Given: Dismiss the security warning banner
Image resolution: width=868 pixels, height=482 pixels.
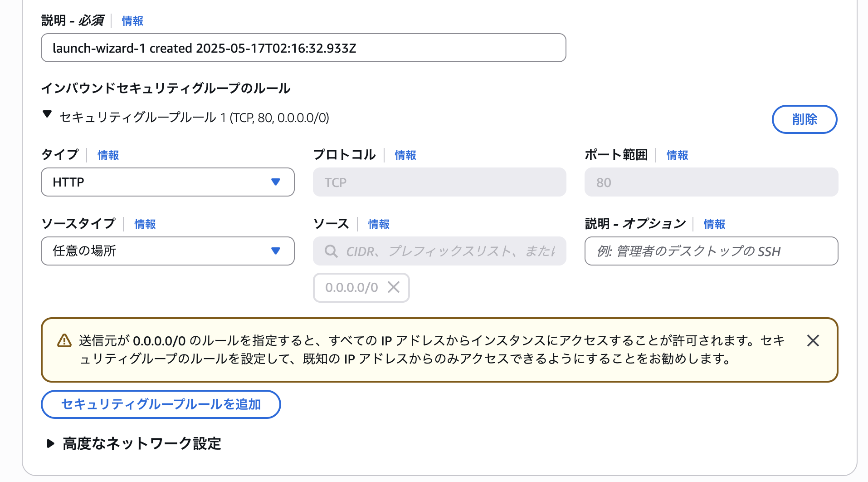Looking at the screenshot, I should [813, 341].
